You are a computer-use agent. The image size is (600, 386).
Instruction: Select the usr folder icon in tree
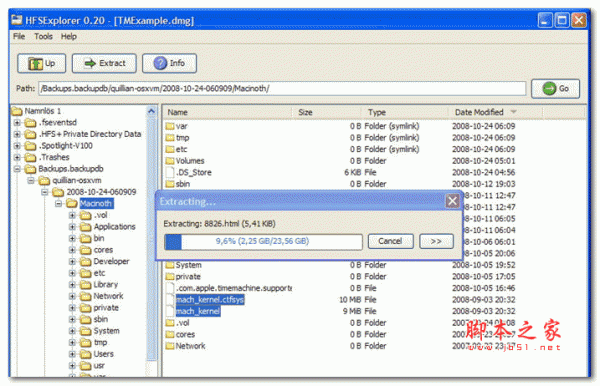coord(85,366)
